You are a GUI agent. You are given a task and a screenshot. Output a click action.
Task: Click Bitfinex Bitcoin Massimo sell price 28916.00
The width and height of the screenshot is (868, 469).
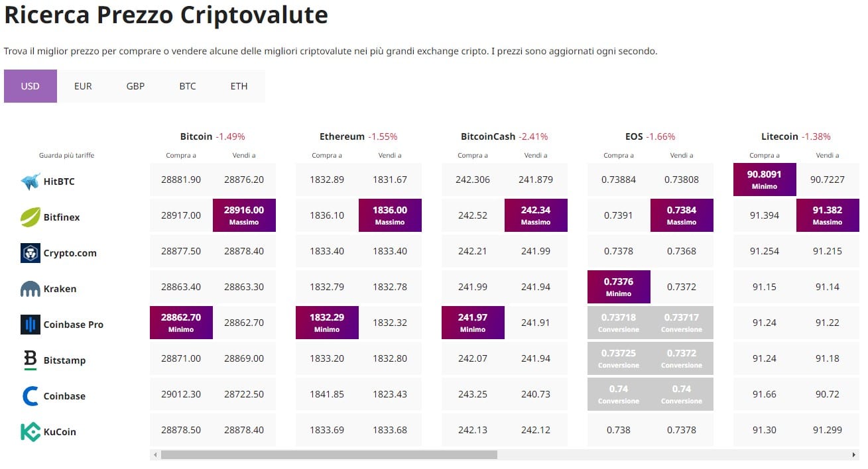[x=244, y=215]
